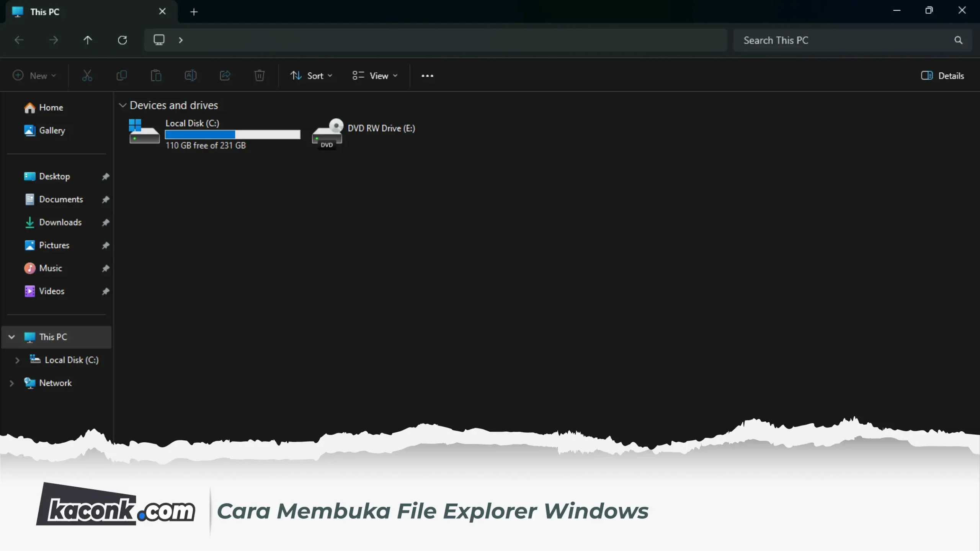980x551 pixels.
Task: Select Network in navigation pane
Action: (47, 383)
